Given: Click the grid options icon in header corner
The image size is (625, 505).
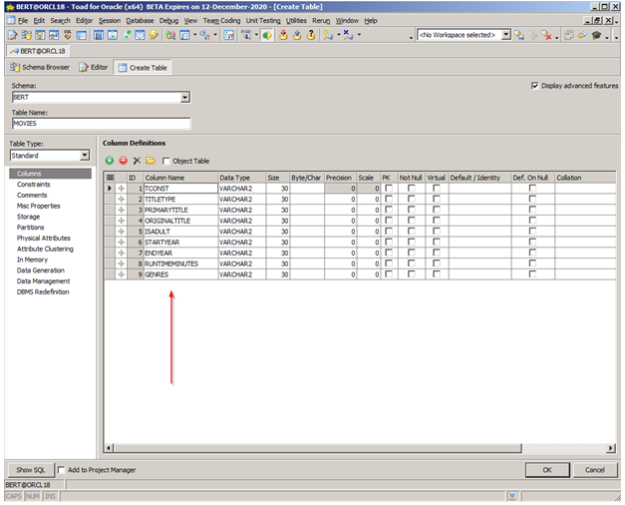Looking at the screenshot, I should [x=110, y=178].
